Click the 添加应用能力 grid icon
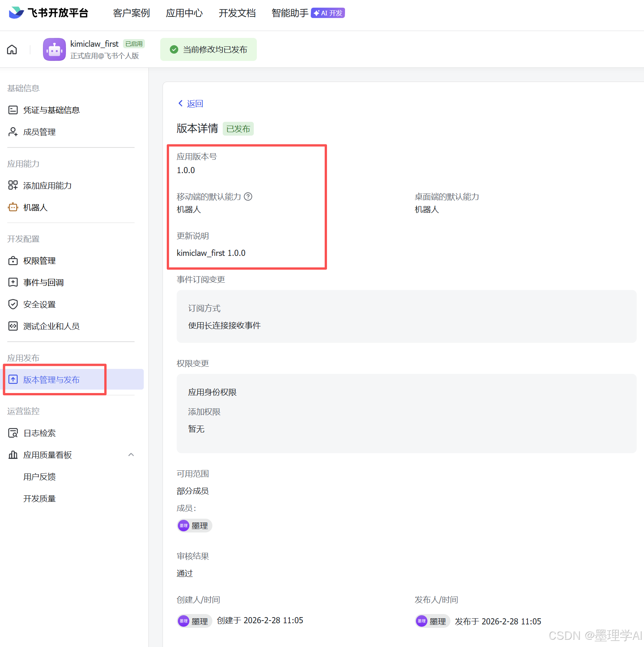This screenshot has width=644, height=647. click(x=13, y=185)
